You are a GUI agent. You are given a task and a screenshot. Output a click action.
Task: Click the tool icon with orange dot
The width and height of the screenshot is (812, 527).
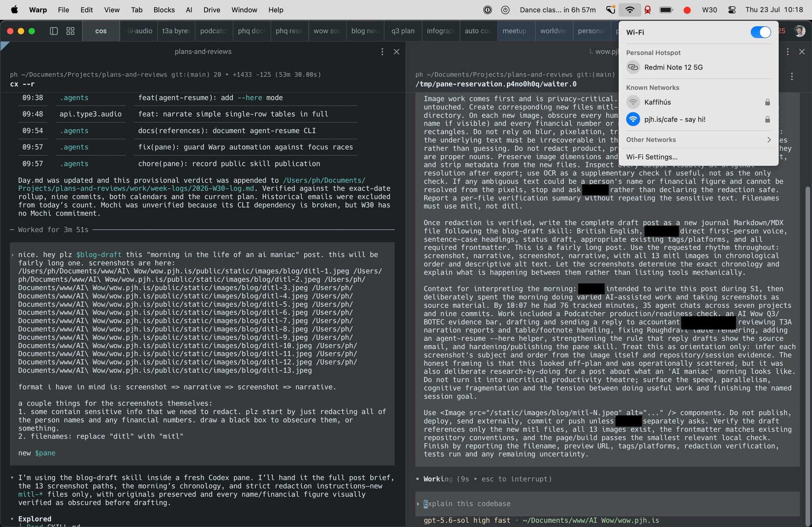[x=610, y=10]
